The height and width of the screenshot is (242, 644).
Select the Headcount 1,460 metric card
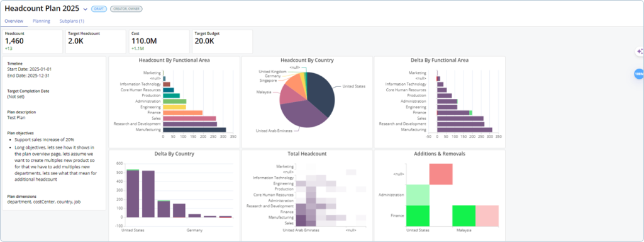click(32, 42)
